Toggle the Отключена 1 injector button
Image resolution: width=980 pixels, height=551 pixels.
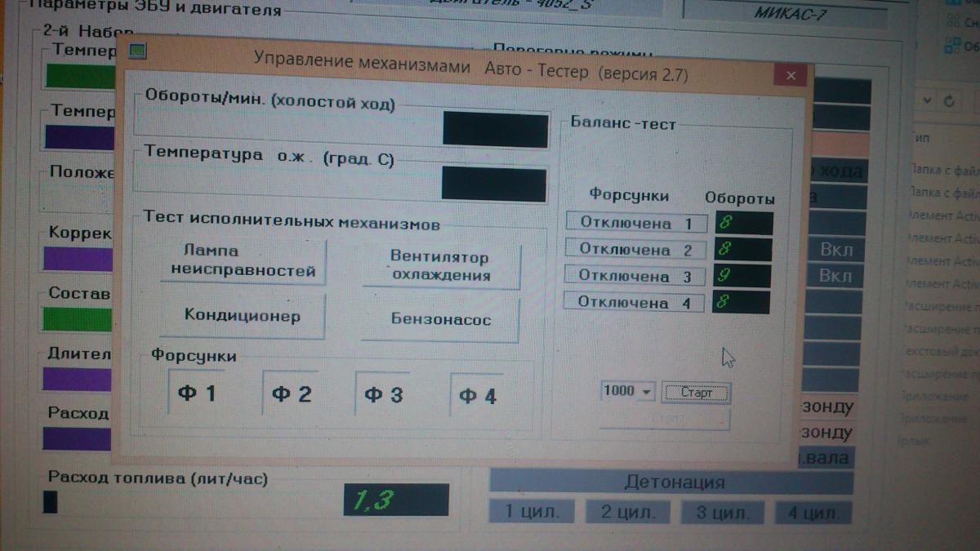coord(636,223)
